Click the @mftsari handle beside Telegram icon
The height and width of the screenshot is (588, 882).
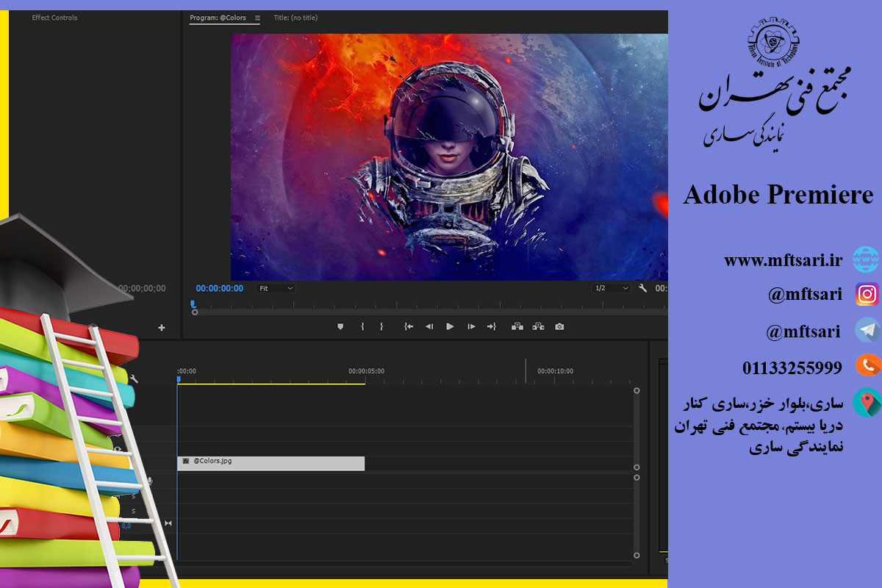click(x=803, y=331)
